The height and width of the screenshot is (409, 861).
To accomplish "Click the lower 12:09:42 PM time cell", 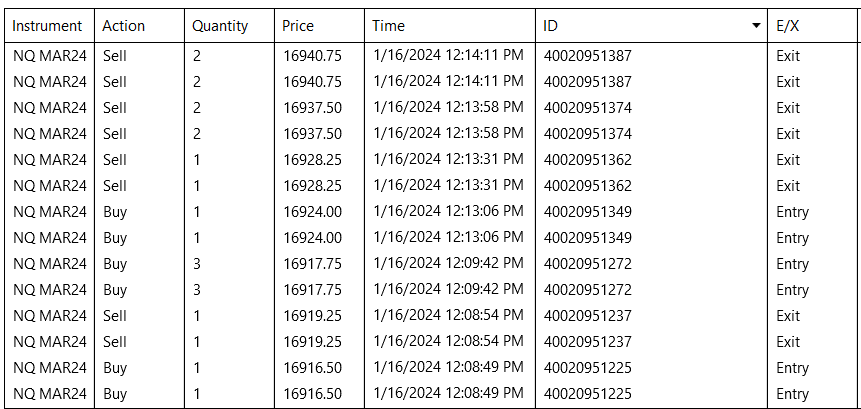I will (447, 290).
